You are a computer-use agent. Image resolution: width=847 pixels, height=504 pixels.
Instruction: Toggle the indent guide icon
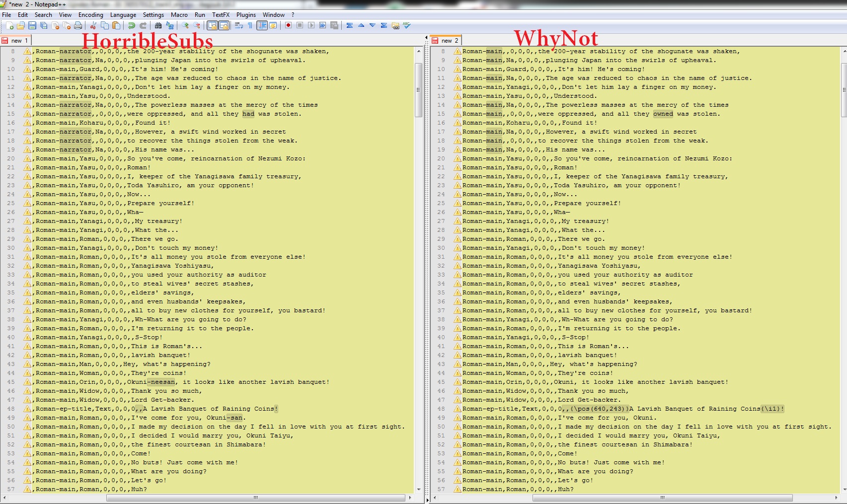coord(262,25)
